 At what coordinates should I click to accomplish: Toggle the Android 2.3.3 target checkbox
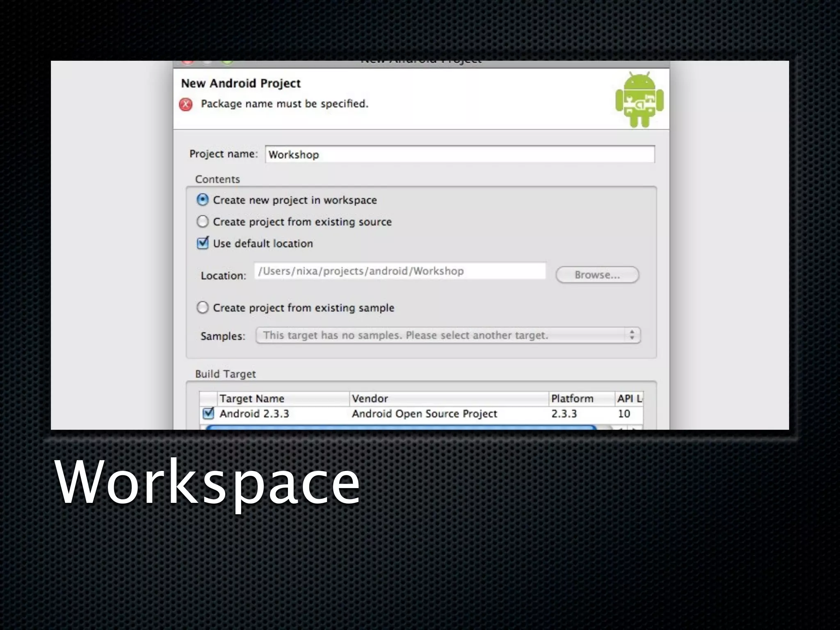[x=208, y=413]
